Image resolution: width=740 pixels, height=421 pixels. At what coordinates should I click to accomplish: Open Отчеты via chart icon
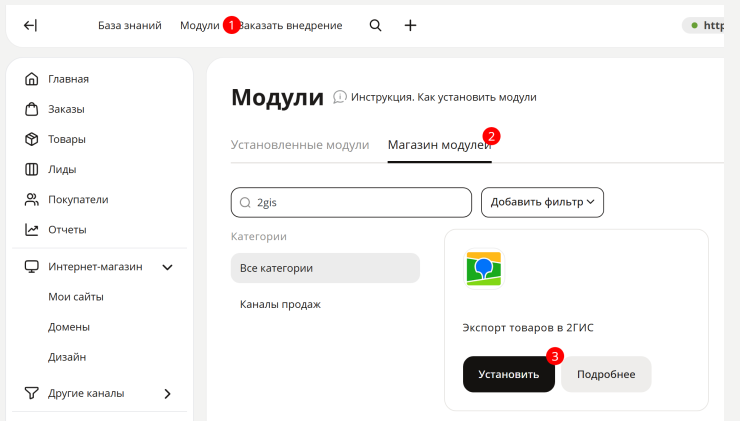(x=32, y=230)
